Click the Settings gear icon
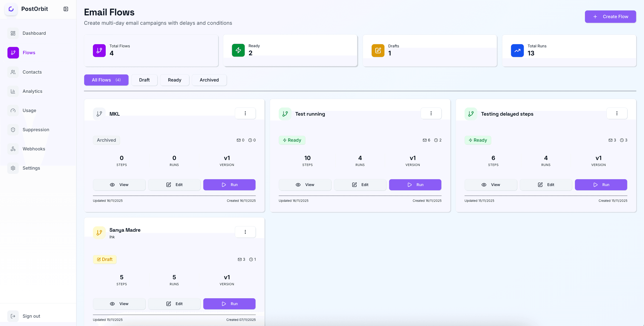The image size is (644, 326). pyautogui.click(x=13, y=168)
